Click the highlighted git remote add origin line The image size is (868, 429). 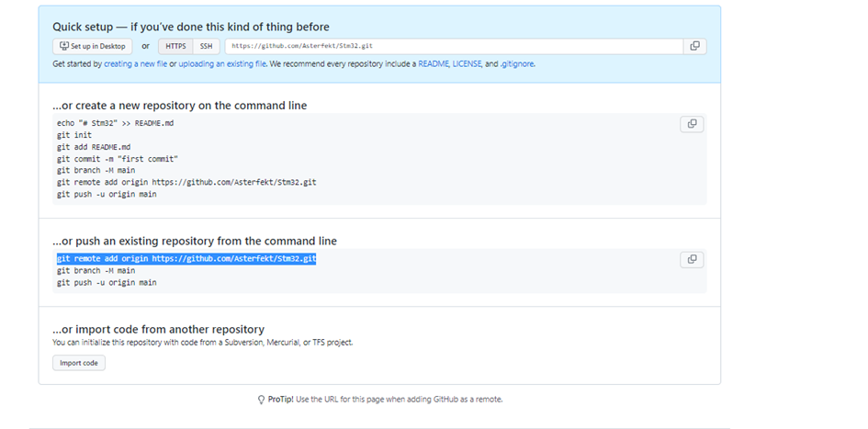pos(186,260)
